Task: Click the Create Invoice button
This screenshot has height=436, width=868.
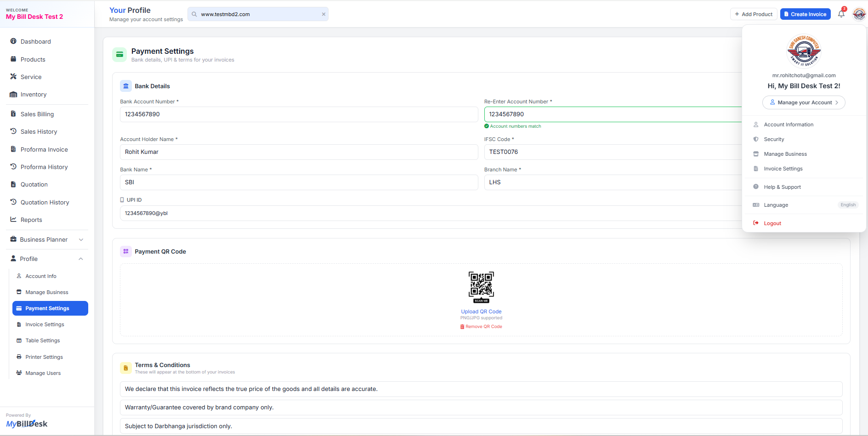Action: pos(805,14)
